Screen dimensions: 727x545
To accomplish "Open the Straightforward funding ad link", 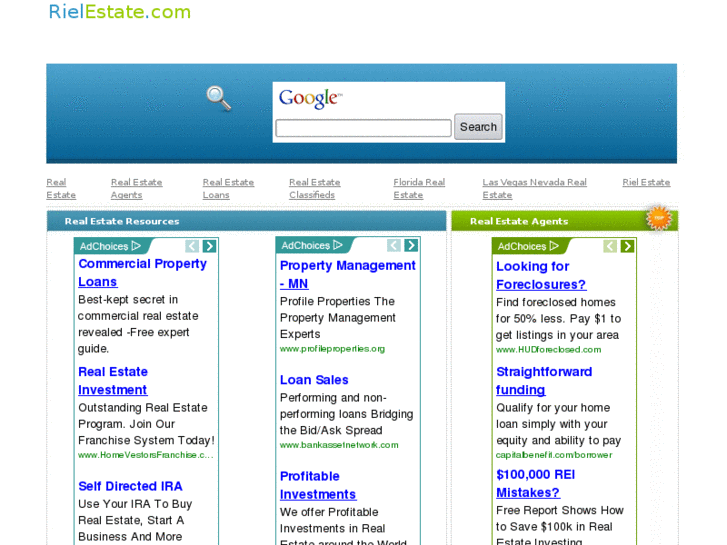I will (544, 380).
